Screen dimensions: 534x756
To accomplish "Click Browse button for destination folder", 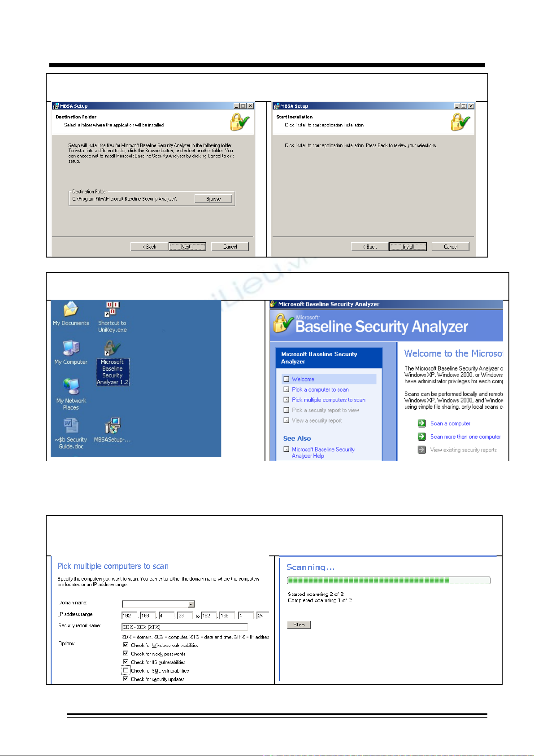I will click(x=213, y=199).
